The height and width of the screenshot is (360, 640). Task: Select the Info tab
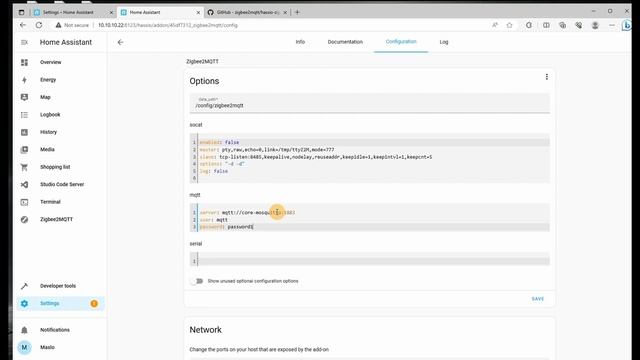click(x=300, y=42)
